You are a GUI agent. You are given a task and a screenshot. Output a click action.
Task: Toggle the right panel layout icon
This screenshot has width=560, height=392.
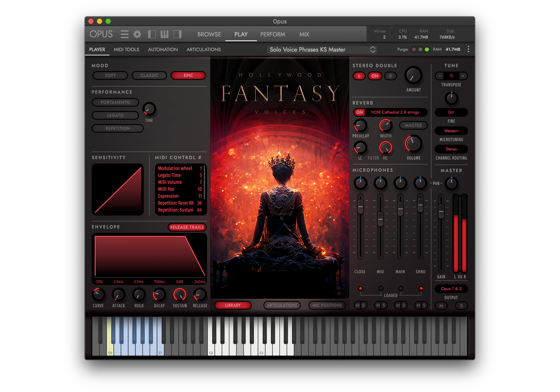click(x=177, y=34)
